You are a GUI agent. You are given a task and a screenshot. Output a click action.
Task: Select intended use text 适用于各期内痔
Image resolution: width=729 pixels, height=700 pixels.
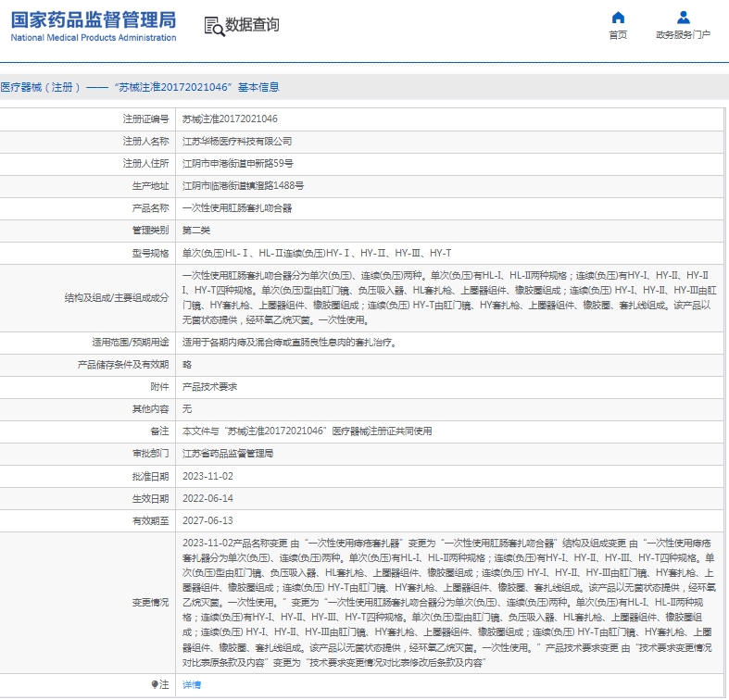[x=289, y=343]
